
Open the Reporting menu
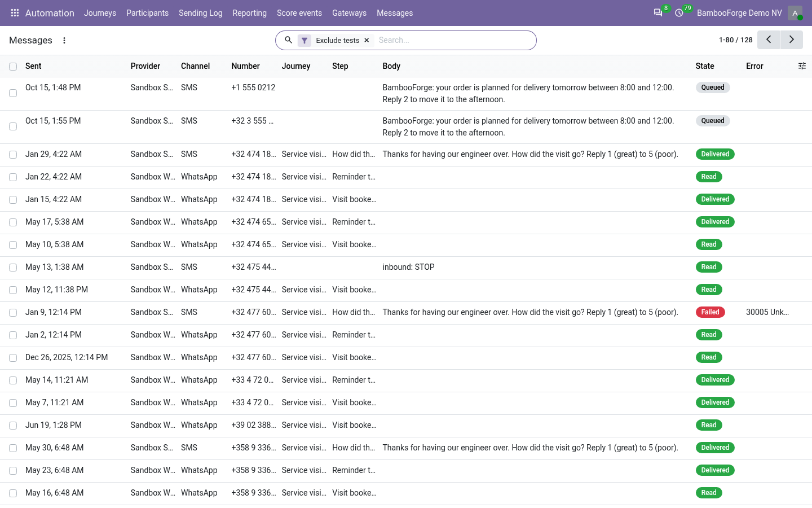[x=249, y=13]
